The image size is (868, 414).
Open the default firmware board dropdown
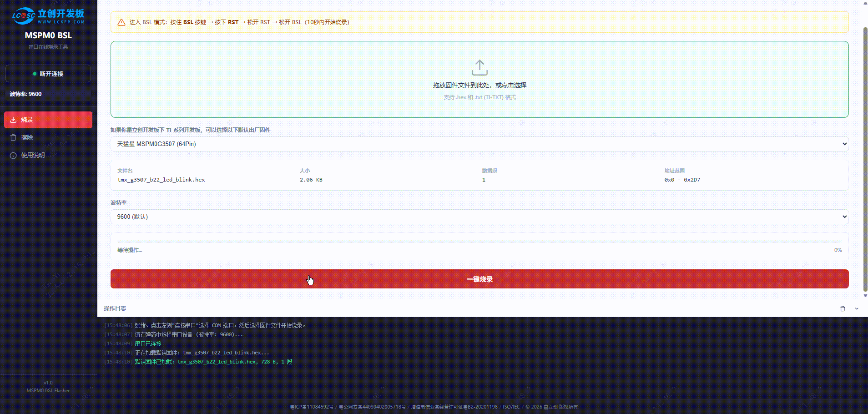click(x=479, y=144)
